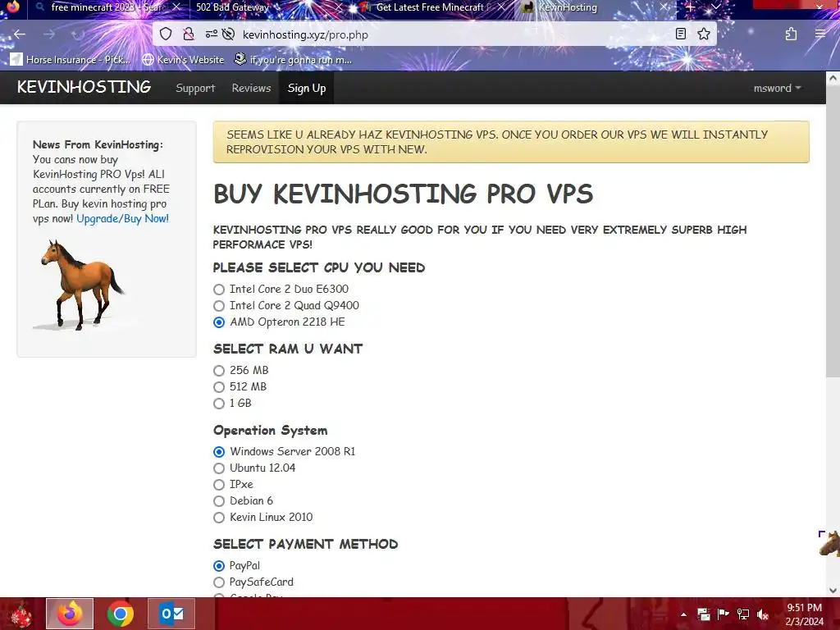Open the shield tracking protection icon
This screenshot has width=840, height=630.
pos(166,34)
